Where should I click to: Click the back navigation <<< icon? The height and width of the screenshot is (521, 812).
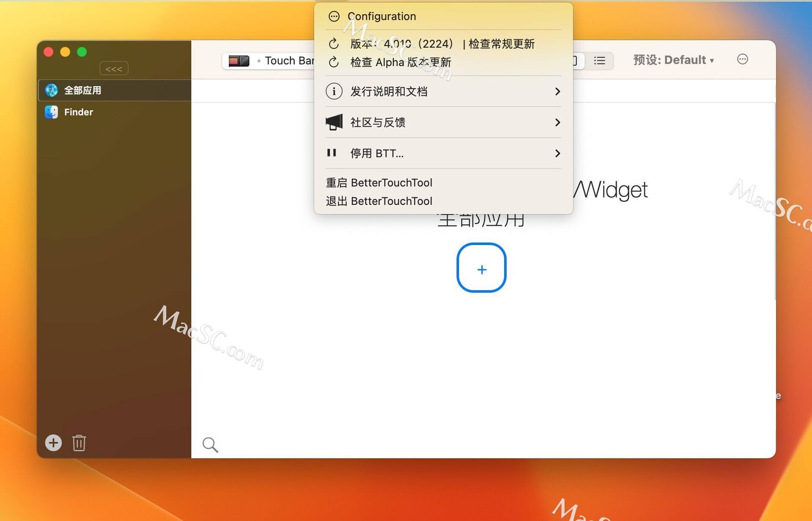tap(114, 69)
